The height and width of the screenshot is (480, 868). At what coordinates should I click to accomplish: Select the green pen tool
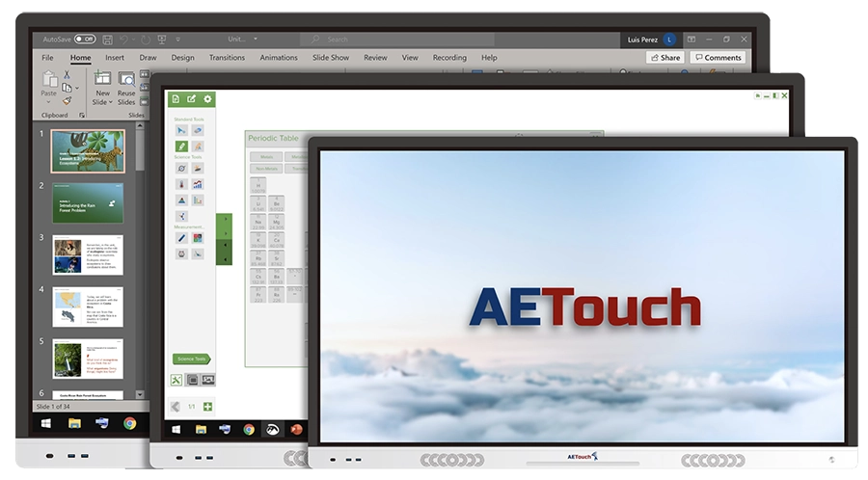[x=181, y=147]
